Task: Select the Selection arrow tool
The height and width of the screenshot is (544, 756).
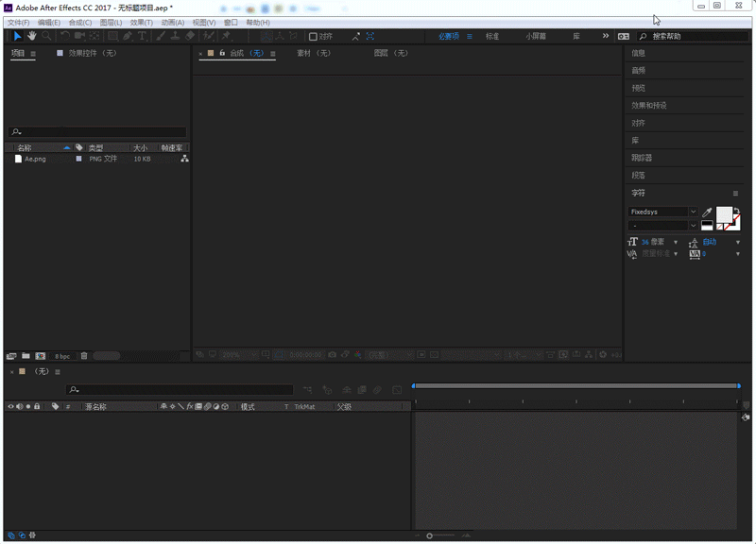Action: tap(17, 36)
